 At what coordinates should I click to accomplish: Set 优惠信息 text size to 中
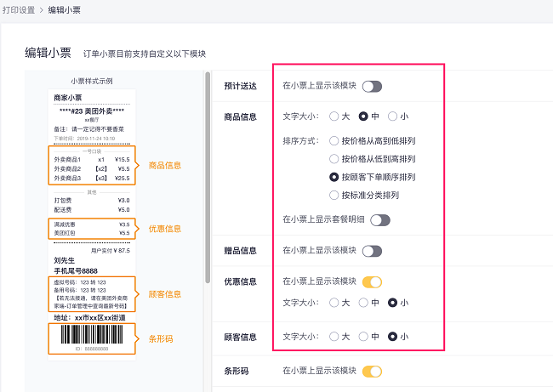(x=363, y=302)
